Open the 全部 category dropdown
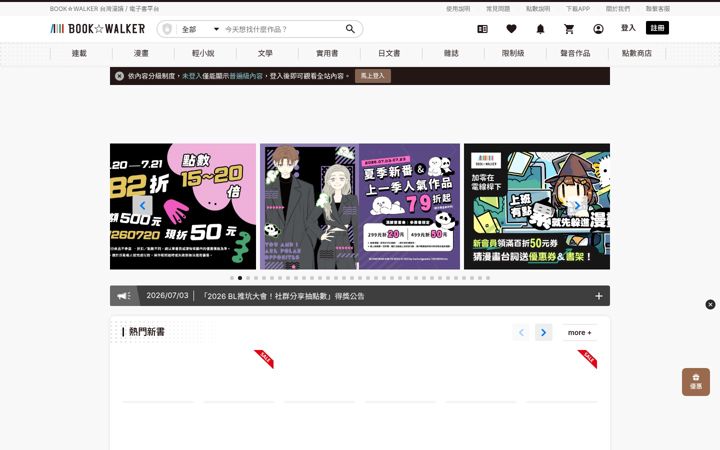The height and width of the screenshot is (450, 720). coord(200,29)
